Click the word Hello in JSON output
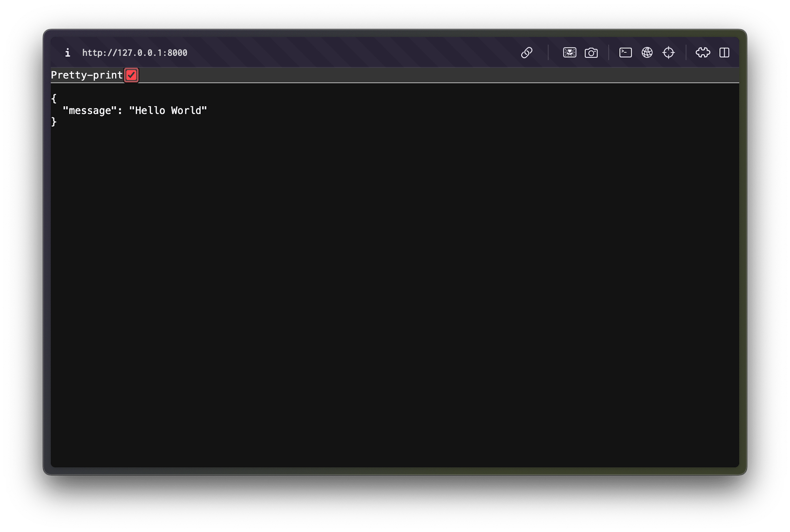The width and height of the screenshot is (790, 532). coord(150,111)
